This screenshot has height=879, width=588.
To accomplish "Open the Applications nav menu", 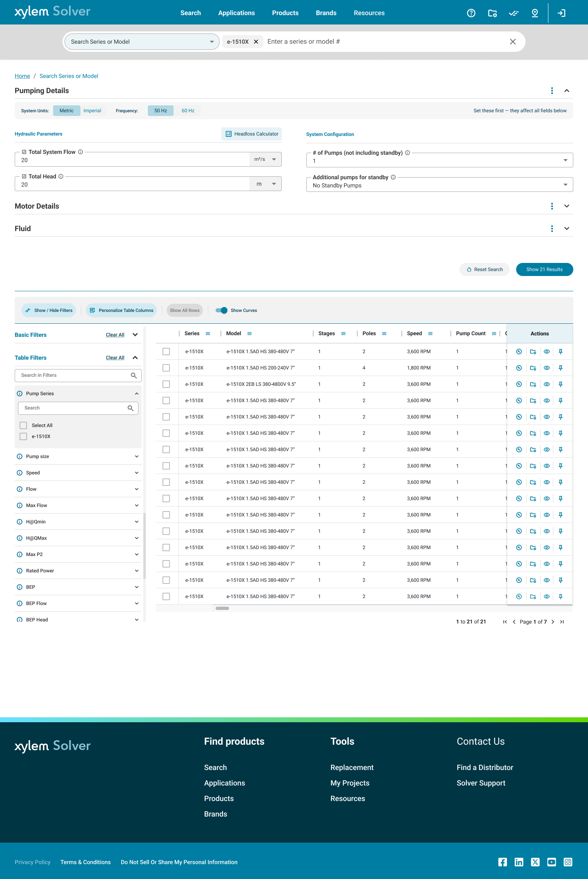I will [236, 13].
